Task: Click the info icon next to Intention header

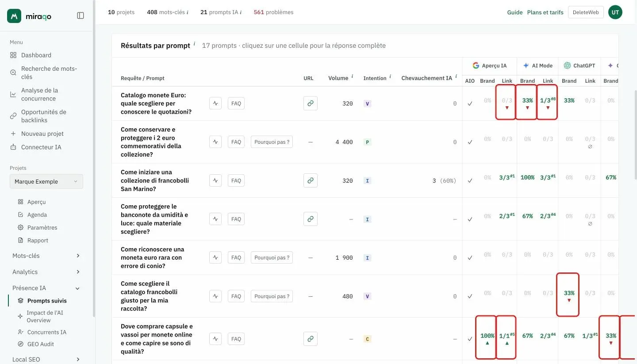Action: tap(390, 77)
